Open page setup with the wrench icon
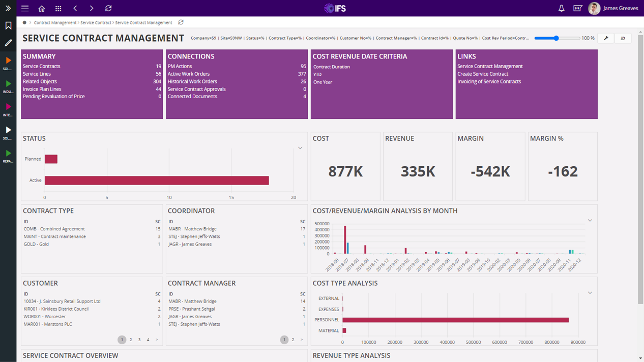This screenshot has width=644, height=362. point(605,38)
